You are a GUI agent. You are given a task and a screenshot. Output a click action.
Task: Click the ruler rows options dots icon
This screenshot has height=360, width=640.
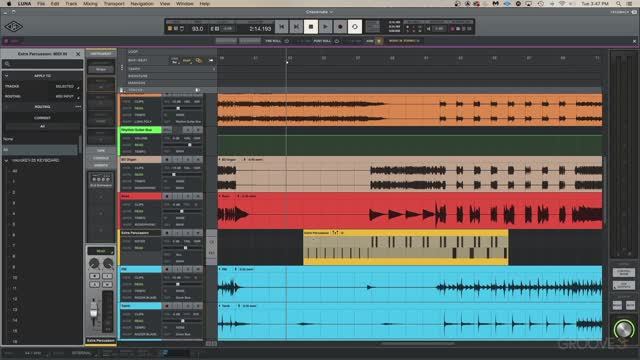click(122, 68)
